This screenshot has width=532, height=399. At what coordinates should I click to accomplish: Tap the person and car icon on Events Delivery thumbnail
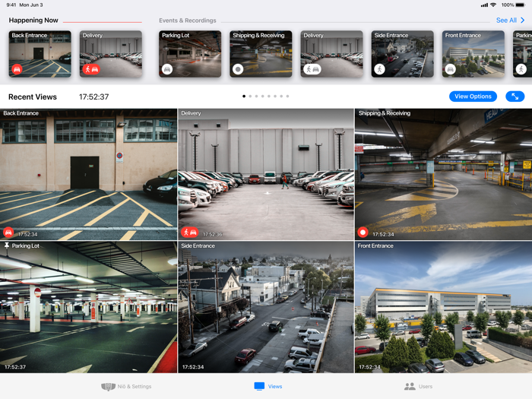point(312,69)
